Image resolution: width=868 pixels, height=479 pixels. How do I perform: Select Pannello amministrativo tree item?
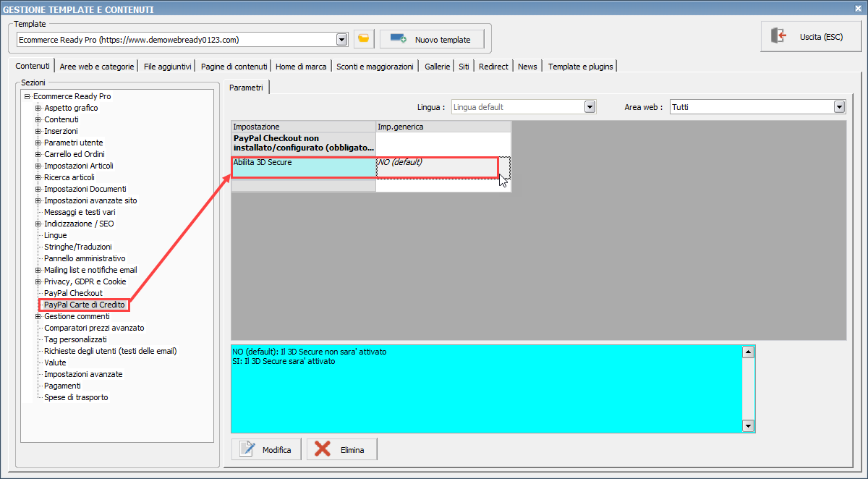(85, 258)
